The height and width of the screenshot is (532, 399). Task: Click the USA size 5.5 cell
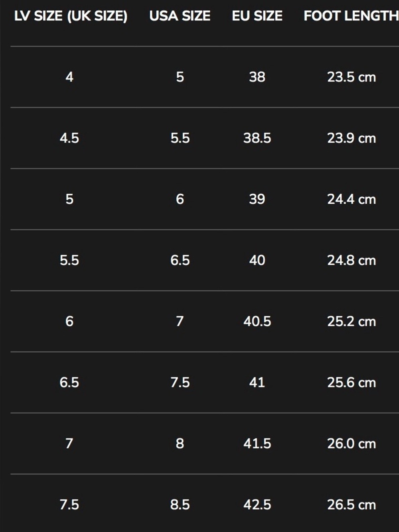180,138
